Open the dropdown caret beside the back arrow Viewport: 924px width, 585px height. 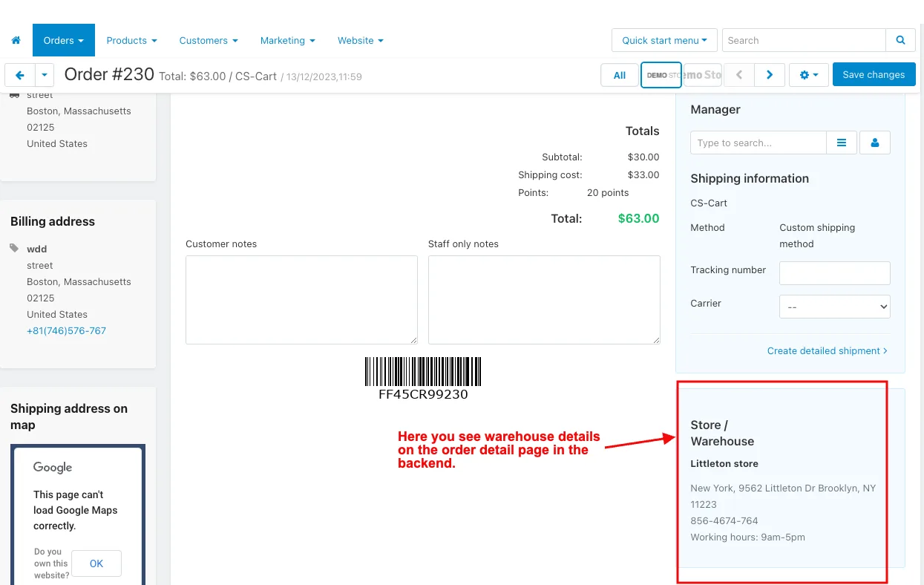click(x=45, y=75)
